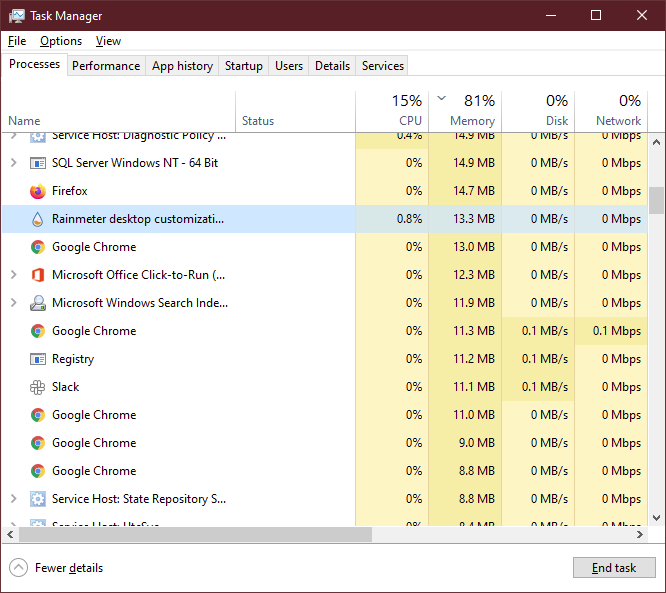Click the Rainmeter water drop icon

click(x=38, y=219)
